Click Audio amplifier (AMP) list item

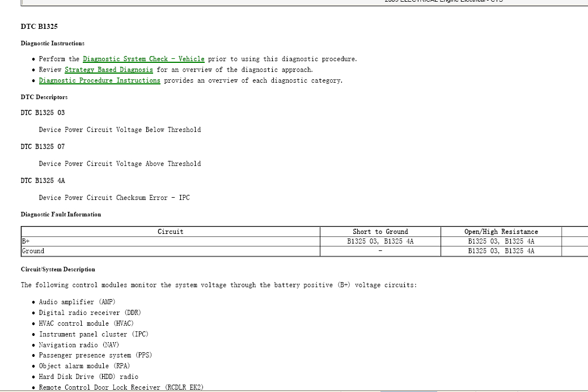[x=77, y=302]
